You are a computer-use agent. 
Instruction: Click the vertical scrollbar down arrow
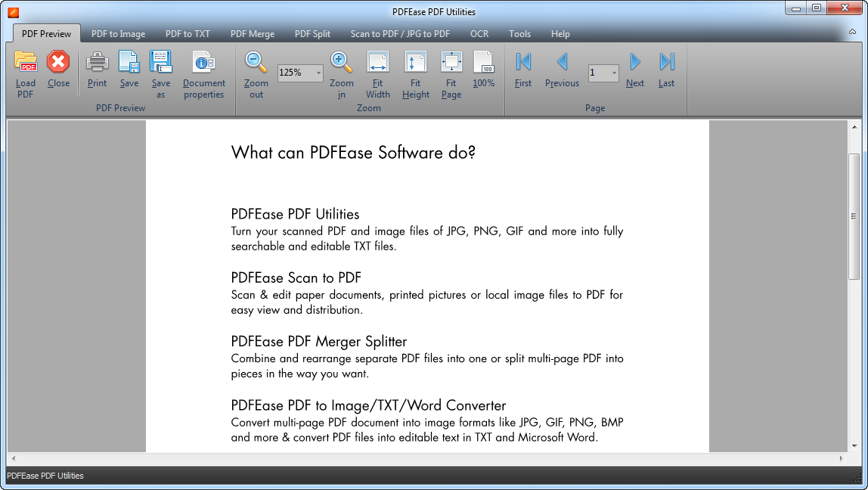[x=854, y=445]
